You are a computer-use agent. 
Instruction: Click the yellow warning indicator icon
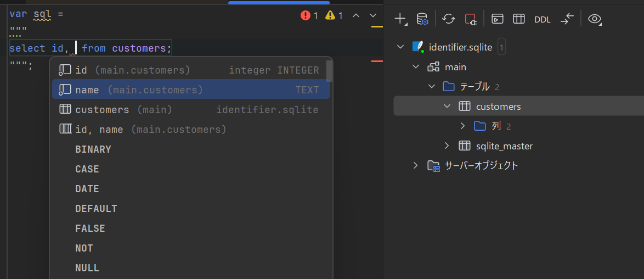pyautogui.click(x=330, y=15)
